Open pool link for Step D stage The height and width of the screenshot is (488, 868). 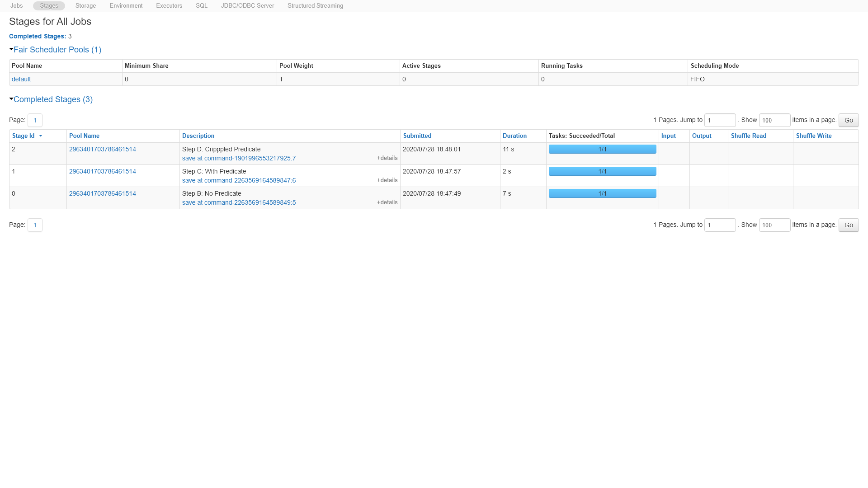tap(103, 149)
